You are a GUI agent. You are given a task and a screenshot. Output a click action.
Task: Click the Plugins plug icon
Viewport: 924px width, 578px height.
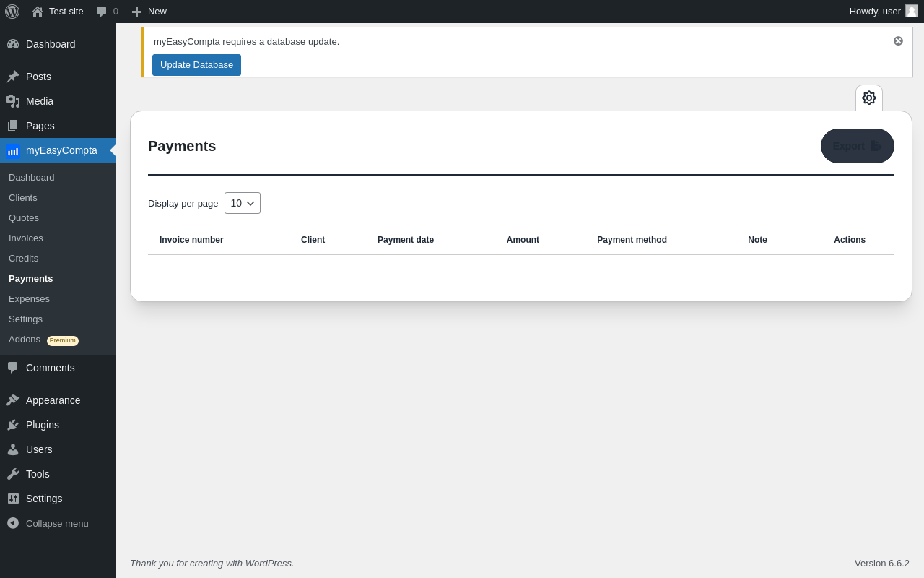[x=13, y=425]
